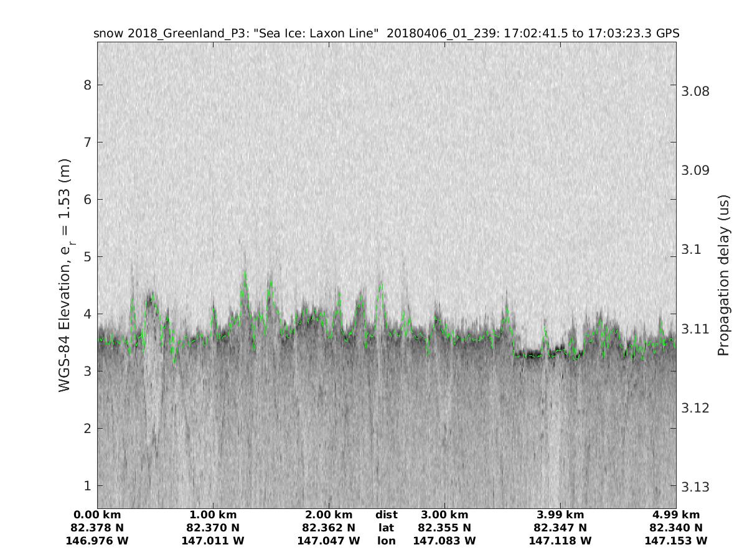Click the 147.047 W longitude label
This screenshot has width=747, height=560.
tap(329, 541)
